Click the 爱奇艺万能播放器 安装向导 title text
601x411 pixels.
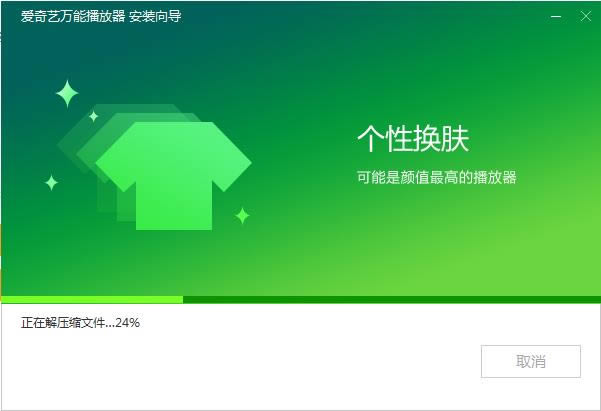click(x=101, y=16)
